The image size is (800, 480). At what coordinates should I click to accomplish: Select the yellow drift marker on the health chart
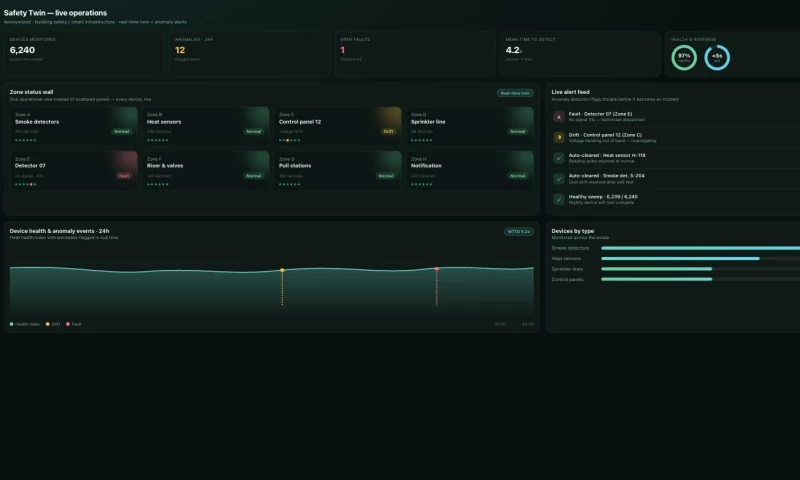282,270
